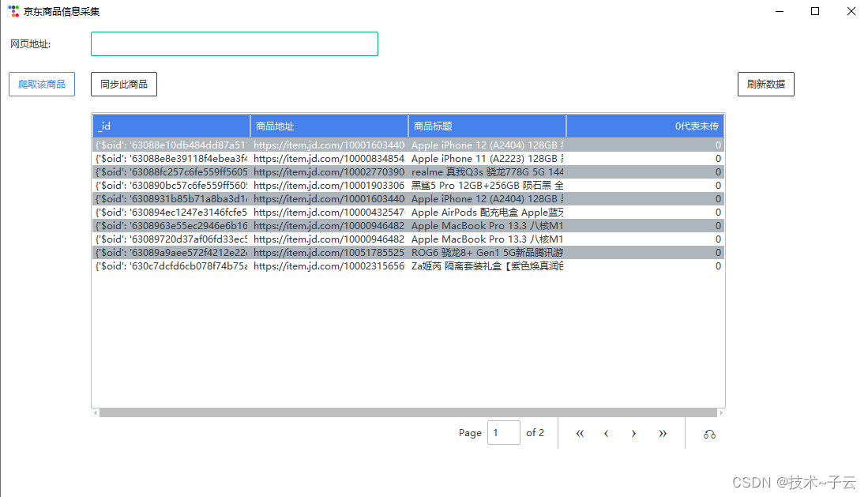Screen dimensions: 868x497
Task: Click the scrollbar left arrow
Action: coord(96,412)
